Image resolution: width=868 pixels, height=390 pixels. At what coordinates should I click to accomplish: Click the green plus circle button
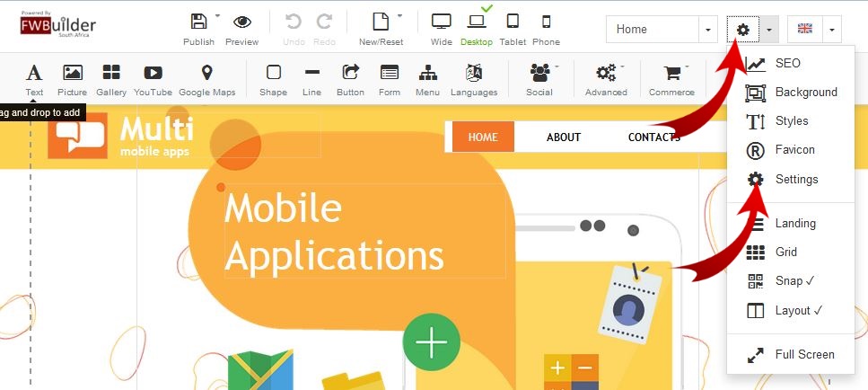coord(431,341)
